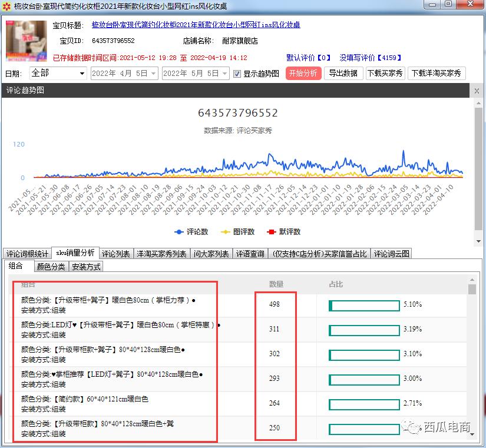486x448 pixels.
Task: Expand the end date picker 2022年5月5日
Action: (224, 74)
